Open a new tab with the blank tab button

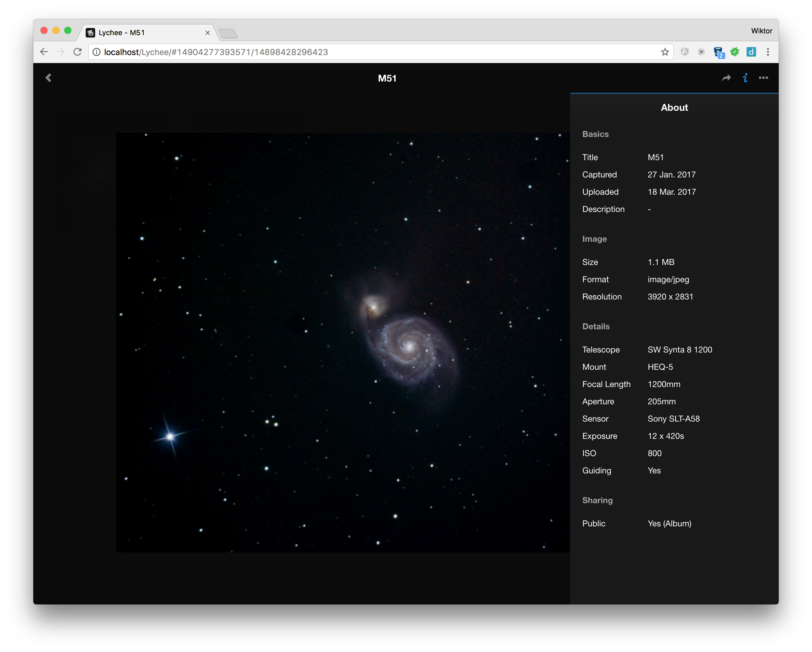[x=228, y=34]
